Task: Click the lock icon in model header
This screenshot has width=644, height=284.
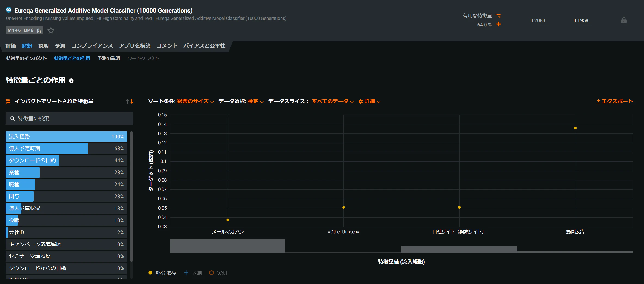Action: point(624,20)
